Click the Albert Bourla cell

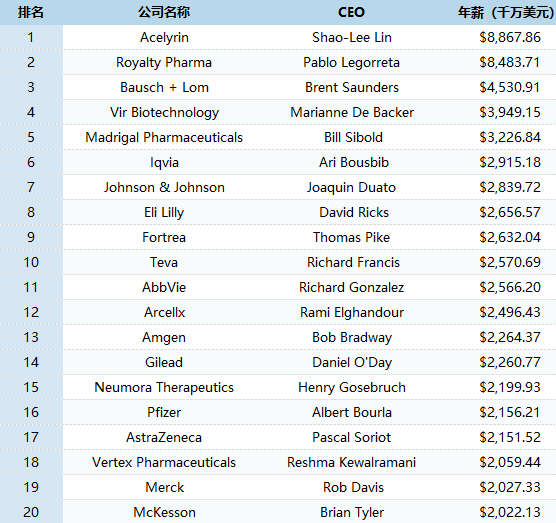(352, 412)
